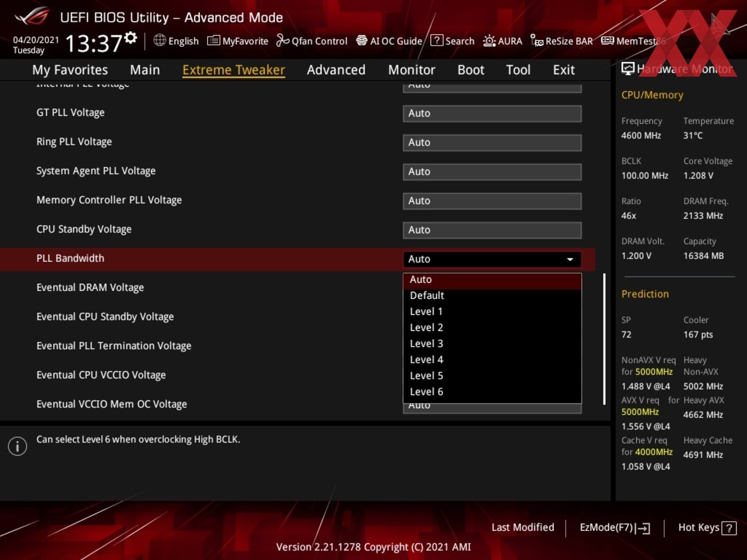
Task: Select the PLL Bandwidth row label
Action: tap(70, 259)
